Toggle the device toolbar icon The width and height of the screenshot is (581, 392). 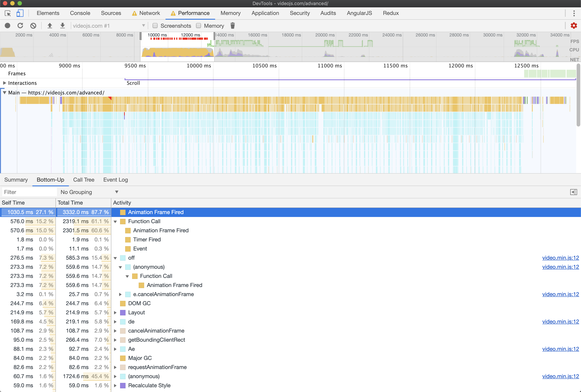(20, 13)
